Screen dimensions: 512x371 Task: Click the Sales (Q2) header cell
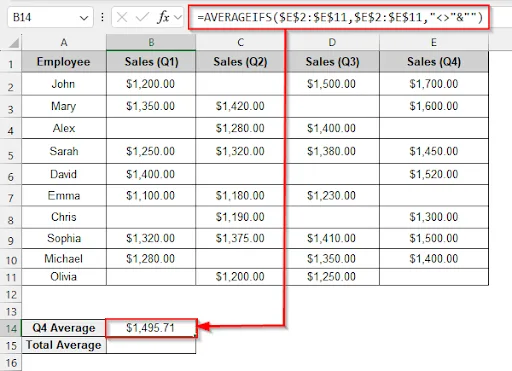240,62
